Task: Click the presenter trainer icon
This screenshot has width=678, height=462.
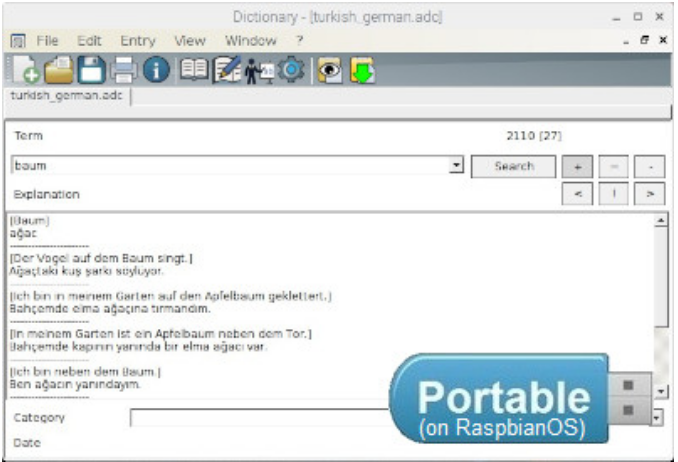Action: 259,71
